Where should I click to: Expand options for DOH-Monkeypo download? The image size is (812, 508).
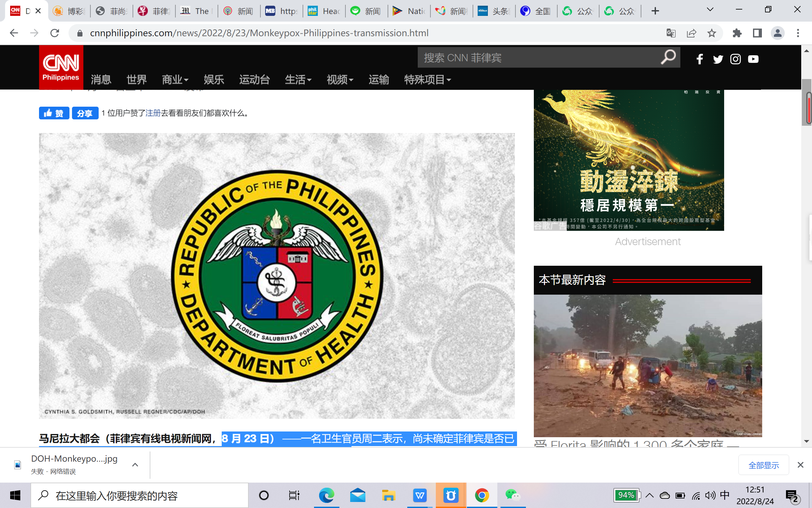[135, 465]
